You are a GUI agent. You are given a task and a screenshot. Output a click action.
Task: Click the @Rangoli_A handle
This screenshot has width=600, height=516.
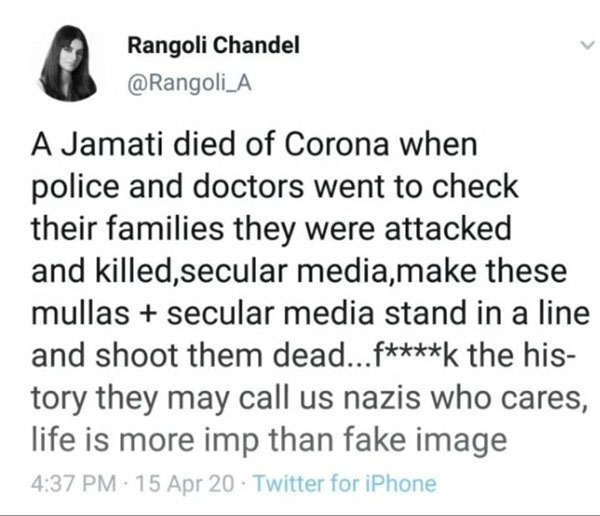point(189,83)
